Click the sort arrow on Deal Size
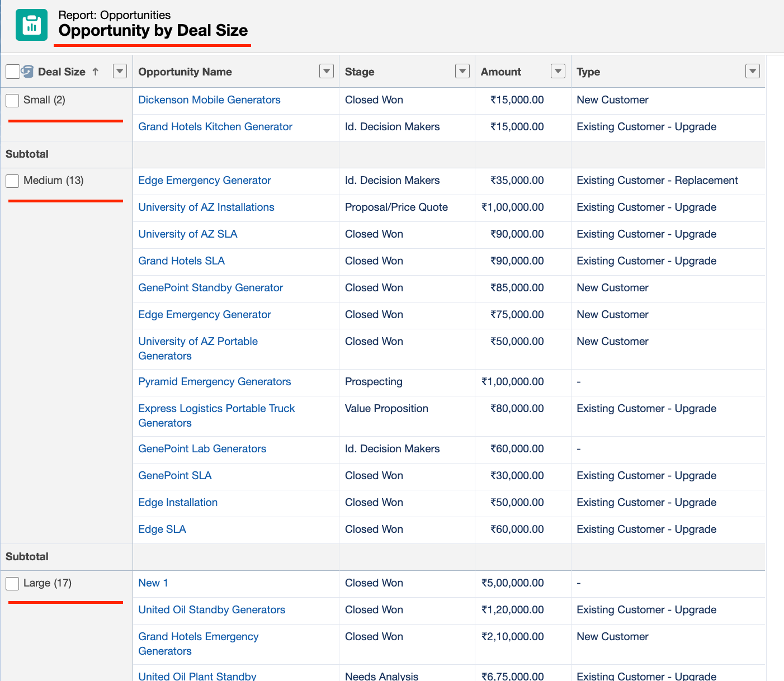 click(x=96, y=72)
